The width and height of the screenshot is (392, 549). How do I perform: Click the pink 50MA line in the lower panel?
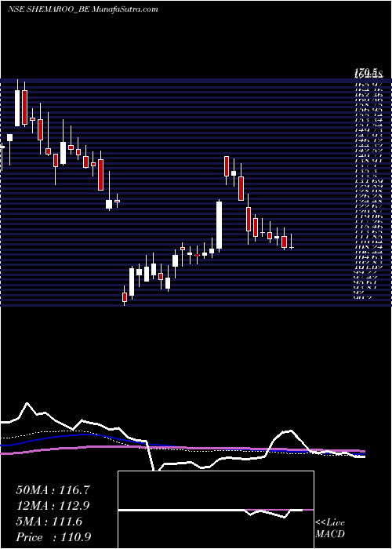point(182,449)
